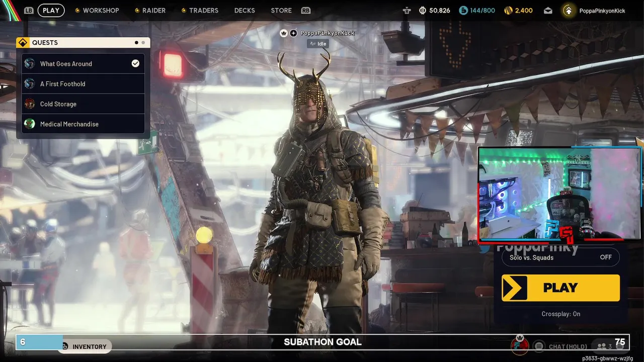The image size is (644, 362).
Task: Click the 50,826 coin balance
Action: (x=440, y=10)
